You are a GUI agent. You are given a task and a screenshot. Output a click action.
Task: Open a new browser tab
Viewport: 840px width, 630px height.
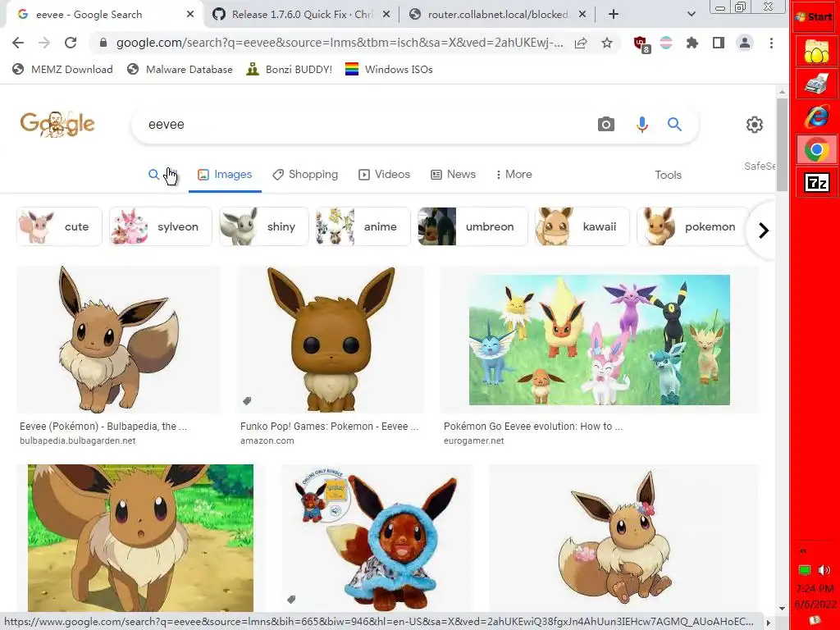point(614,15)
